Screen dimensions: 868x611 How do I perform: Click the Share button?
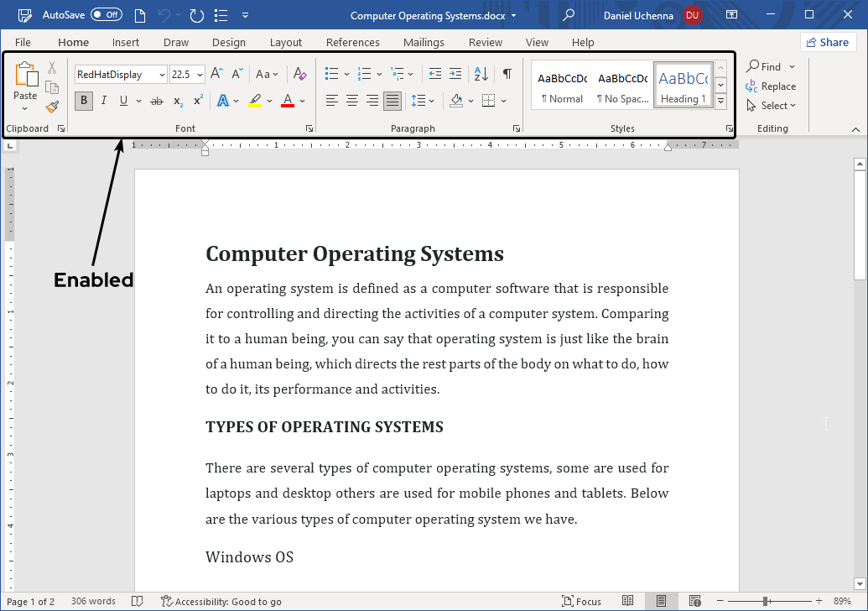point(828,41)
